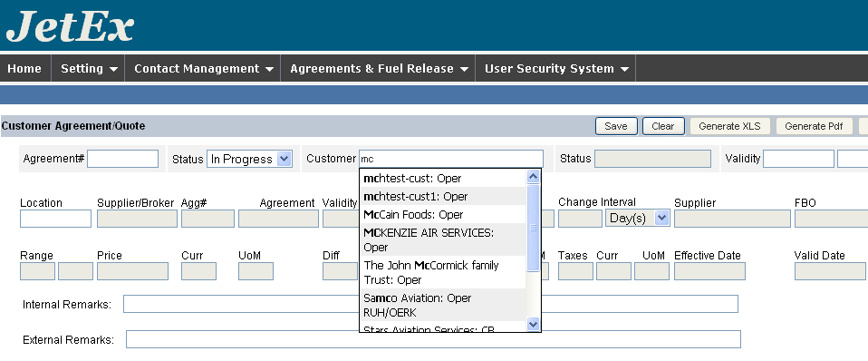Save the customer agreement
Viewport: 868px width, 361px height.
point(616,126)
